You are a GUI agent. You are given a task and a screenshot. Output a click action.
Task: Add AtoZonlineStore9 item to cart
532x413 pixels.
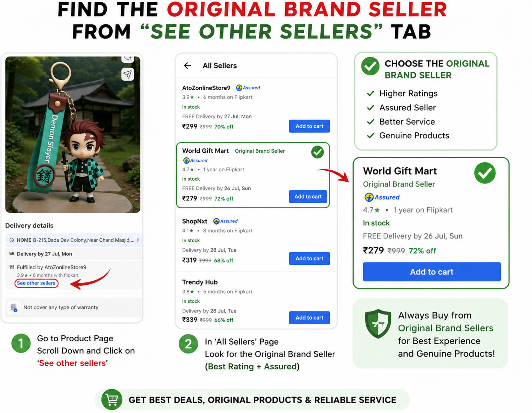tap(309, 126)
